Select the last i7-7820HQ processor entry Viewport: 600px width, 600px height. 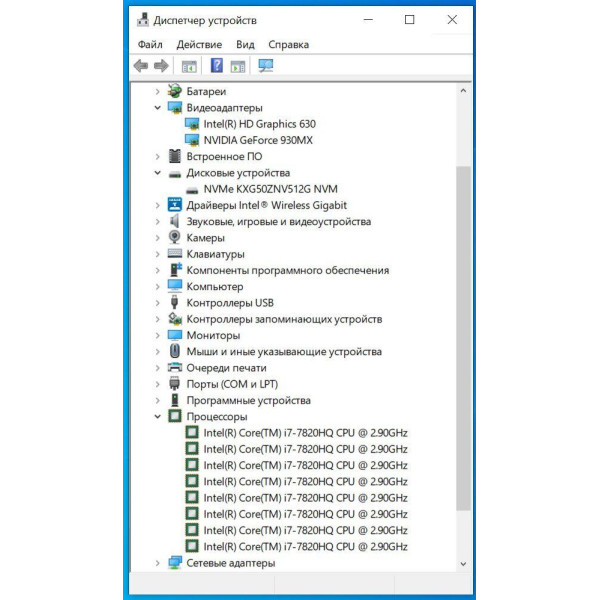305,546
